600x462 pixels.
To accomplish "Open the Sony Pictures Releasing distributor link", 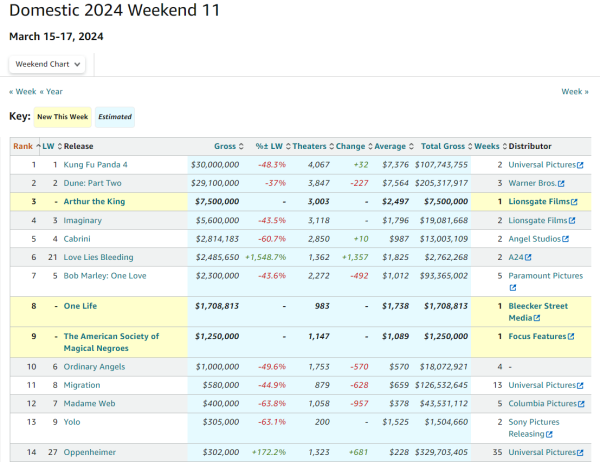I will (533, 428).
